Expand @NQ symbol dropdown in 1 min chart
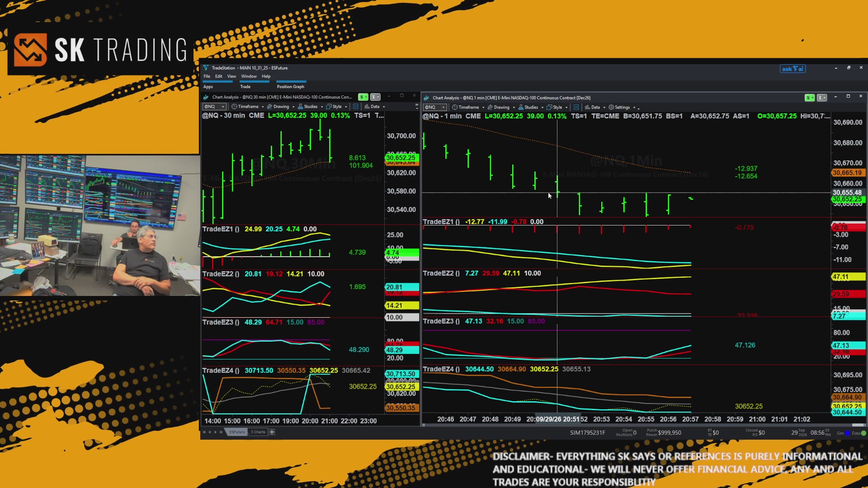The height and width of the screenshot is (488, 868). coord(435,107)
